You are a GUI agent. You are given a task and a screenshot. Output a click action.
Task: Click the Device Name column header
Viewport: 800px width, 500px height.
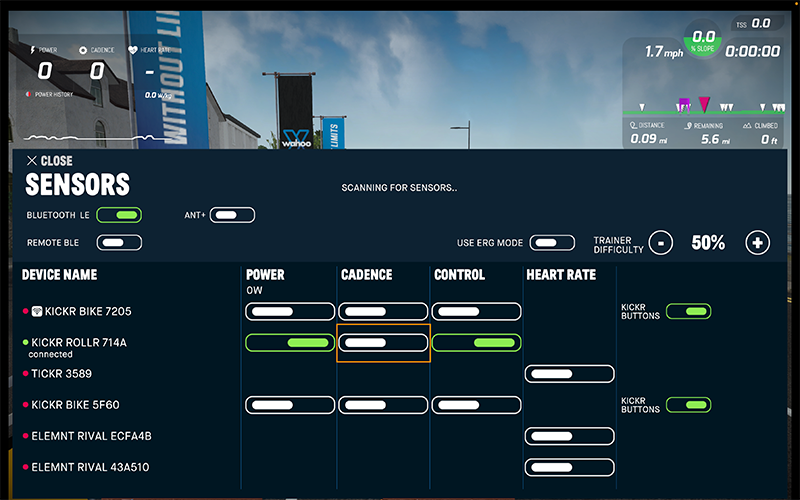tap(59, 274)
